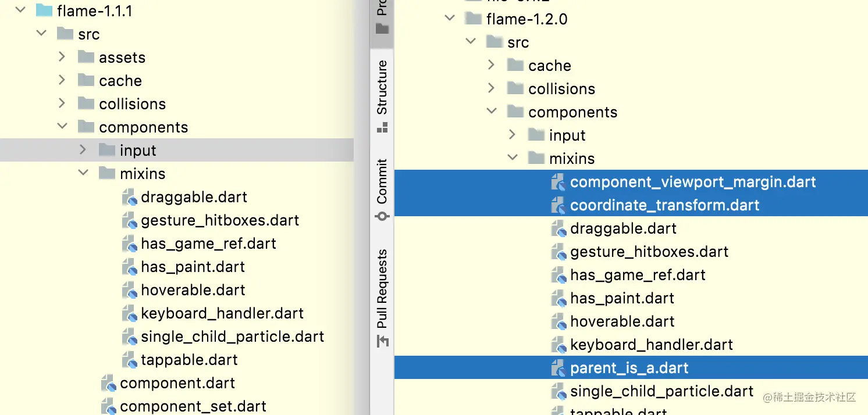
Task: Click the Dart icon of coordinate_transform.dart
Action: (558, 205)
